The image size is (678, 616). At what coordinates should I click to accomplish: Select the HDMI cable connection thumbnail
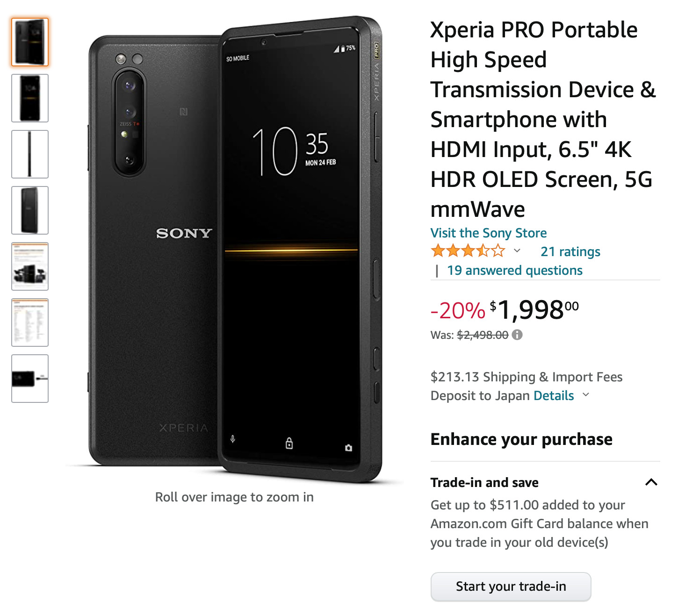pos(30,379)
